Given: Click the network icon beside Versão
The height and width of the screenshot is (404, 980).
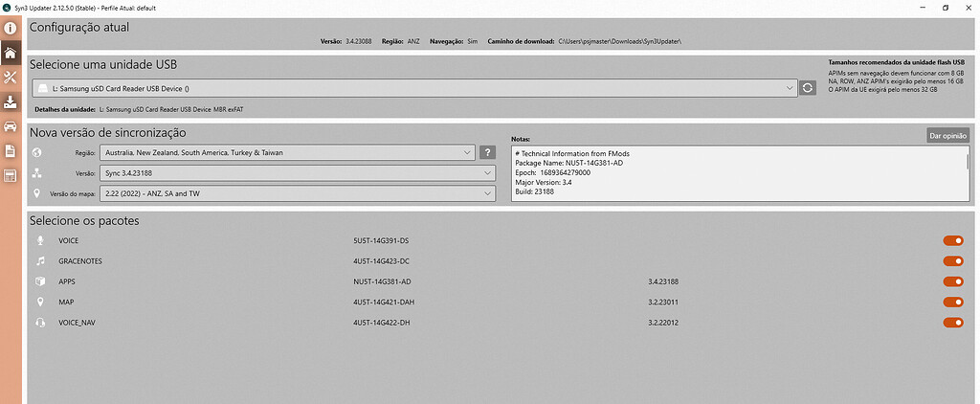Looking at the screenshot, I should [x=37, y=172].
